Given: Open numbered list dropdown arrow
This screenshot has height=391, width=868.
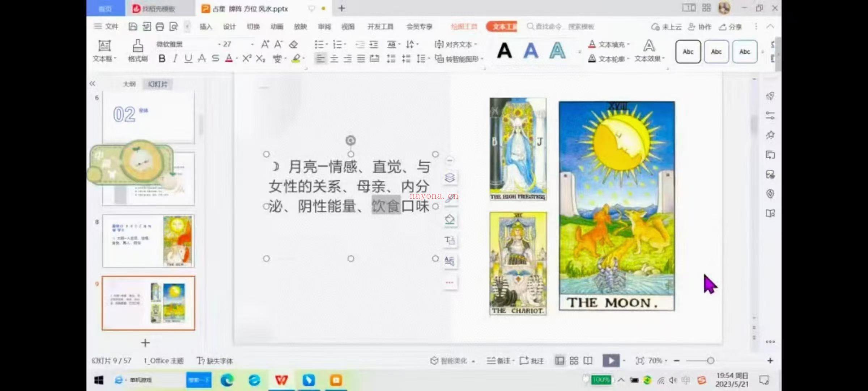Looking at the screenshot, I should click(345, 44).
